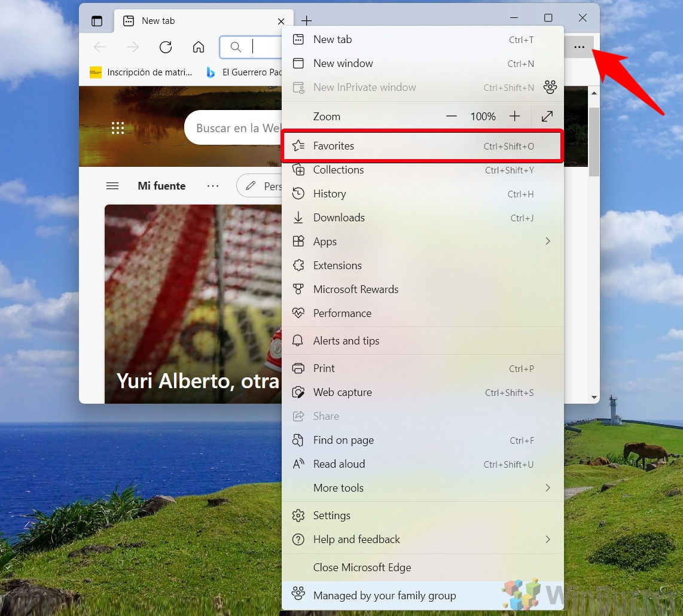
Task: Decrease zoom with minus button
Action: pos(452,116)
